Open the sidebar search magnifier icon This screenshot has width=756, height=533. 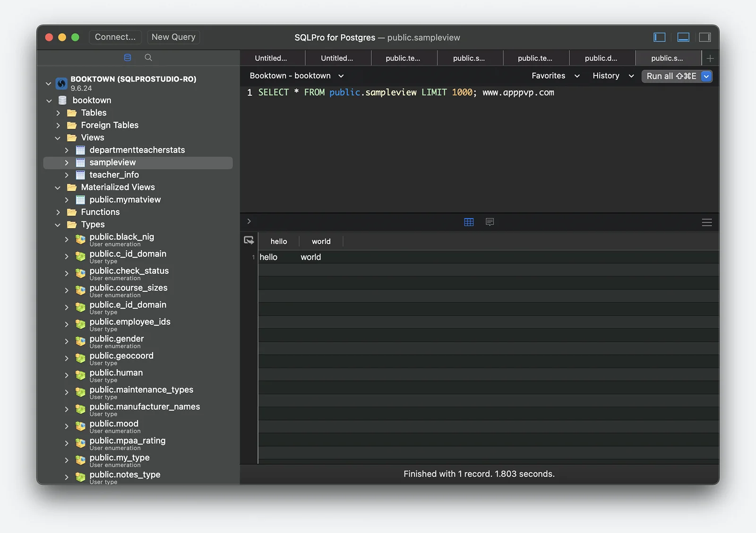148,58
